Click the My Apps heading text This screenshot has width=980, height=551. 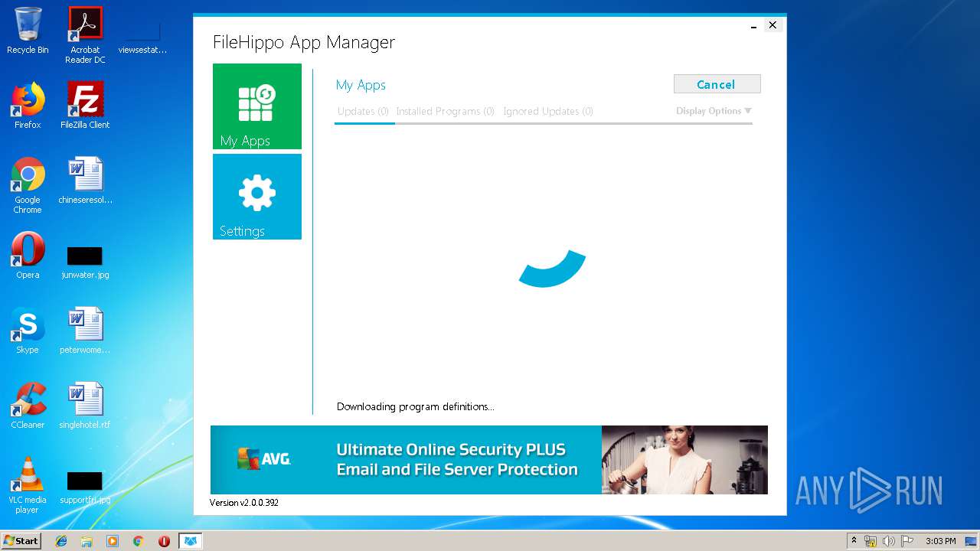361,85
